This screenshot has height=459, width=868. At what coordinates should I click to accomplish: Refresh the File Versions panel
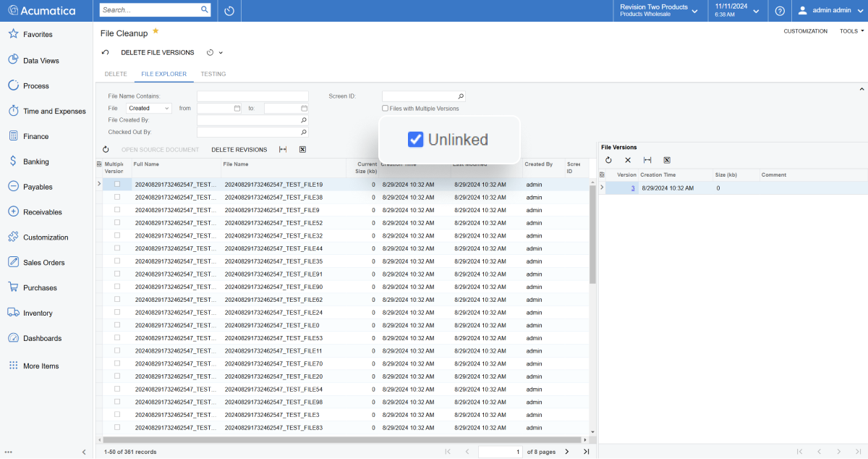tap(608, 160)
